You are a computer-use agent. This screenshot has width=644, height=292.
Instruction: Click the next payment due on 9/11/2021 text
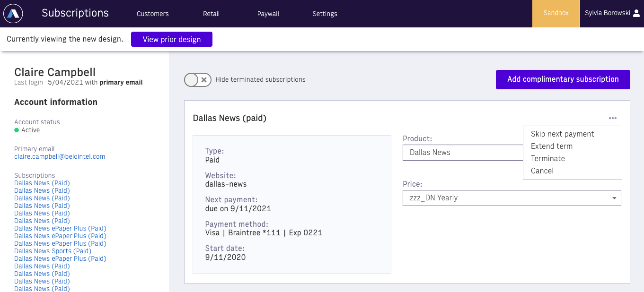pos(238,208)
